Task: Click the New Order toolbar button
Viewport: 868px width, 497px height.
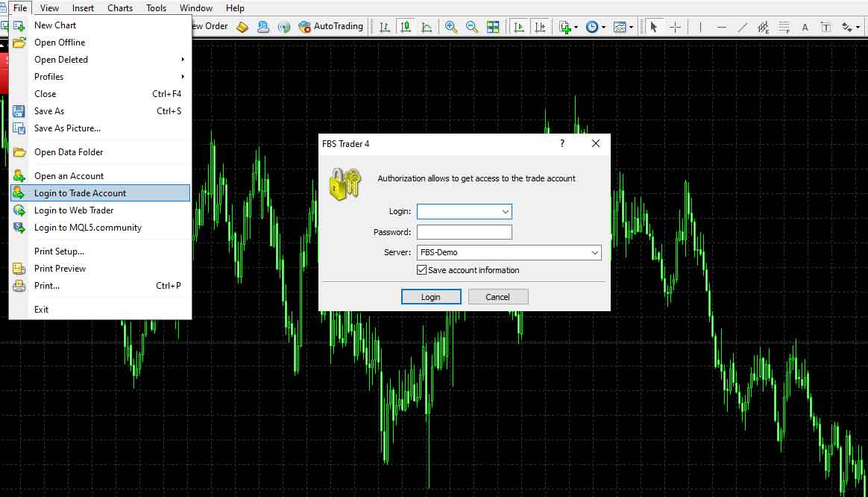Action: coord(210,26)
